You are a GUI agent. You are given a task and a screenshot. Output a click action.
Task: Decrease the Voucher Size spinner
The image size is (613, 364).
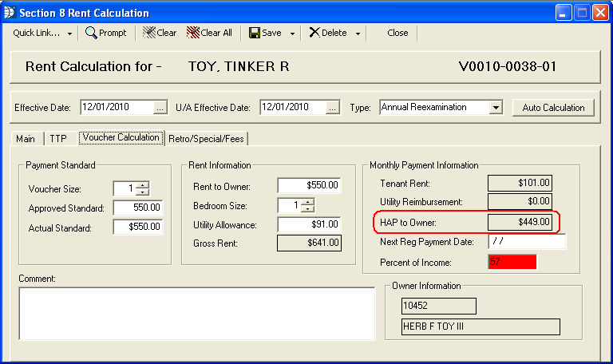[143, 192]
